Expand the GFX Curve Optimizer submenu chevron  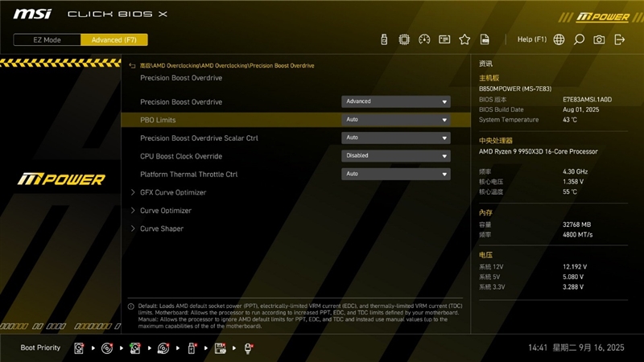[133, 192]
